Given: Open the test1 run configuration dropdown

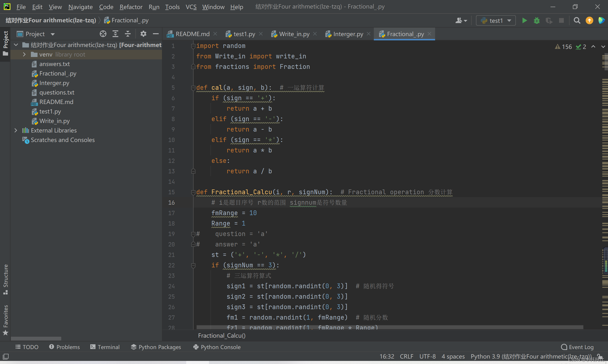Looking at the screenshot, I should 496,21.
